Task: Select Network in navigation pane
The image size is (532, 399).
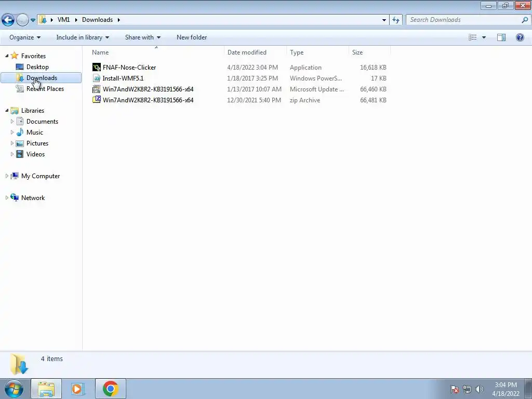Action: coord(33,197)
